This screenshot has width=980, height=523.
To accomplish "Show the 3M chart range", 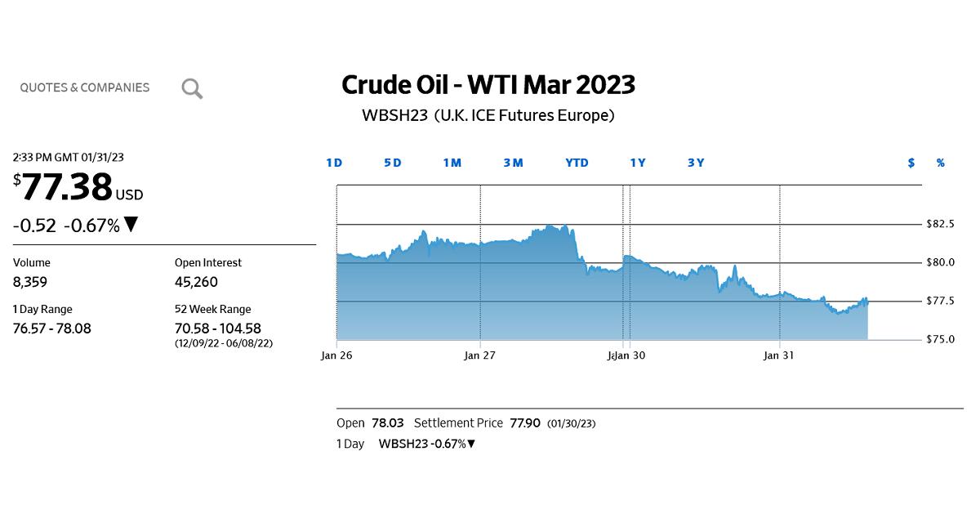I will [x=513, y=163].
